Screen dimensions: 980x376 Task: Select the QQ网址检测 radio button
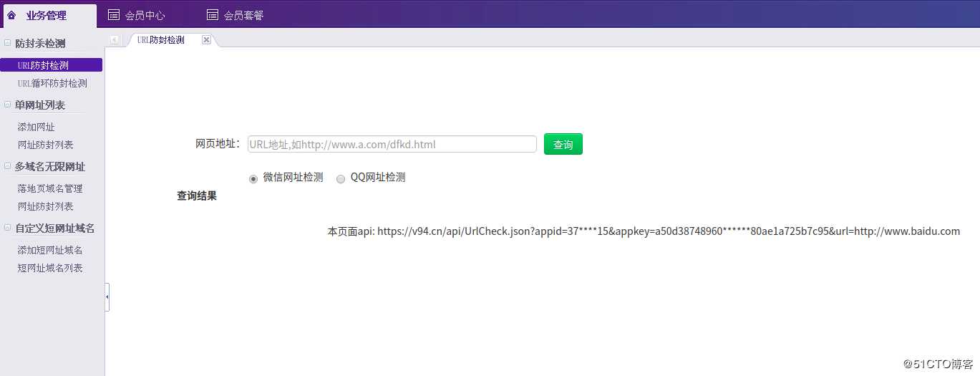click(341, 179)
